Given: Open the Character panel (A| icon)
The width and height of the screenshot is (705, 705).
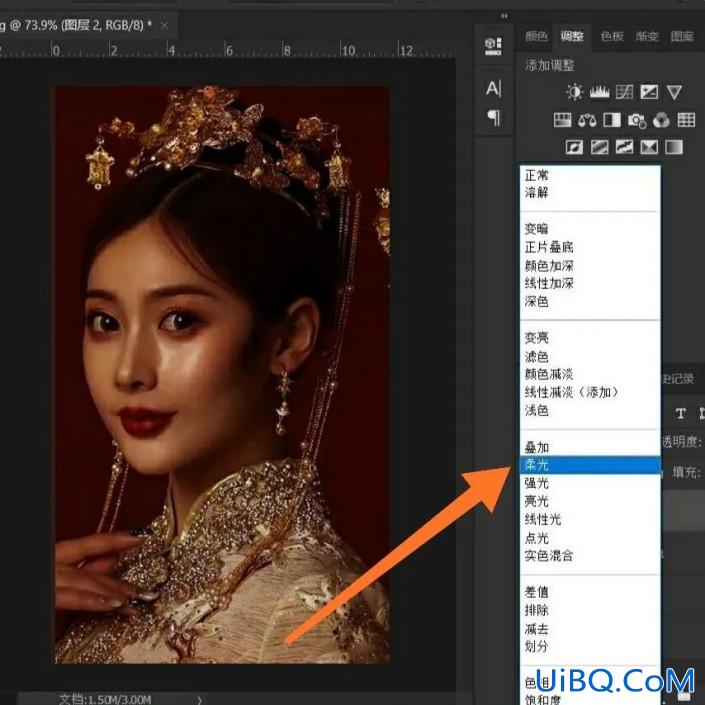Looking at the screenshot, I should 493,89.
